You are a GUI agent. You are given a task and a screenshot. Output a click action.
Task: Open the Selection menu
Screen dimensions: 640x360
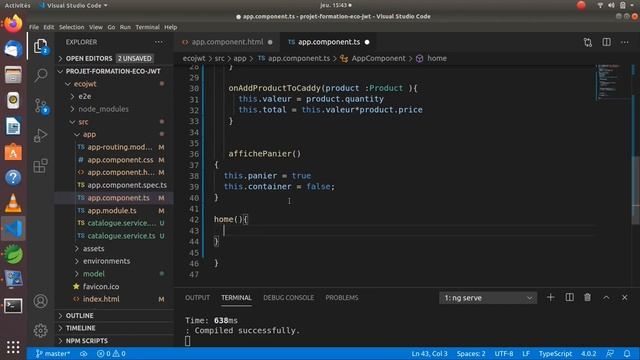[x=71, y=27]
